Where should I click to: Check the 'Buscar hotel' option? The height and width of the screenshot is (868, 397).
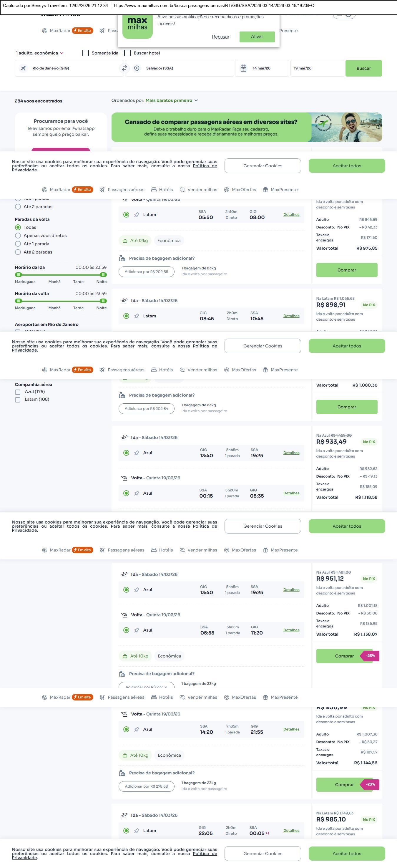(x=128, y=53)
